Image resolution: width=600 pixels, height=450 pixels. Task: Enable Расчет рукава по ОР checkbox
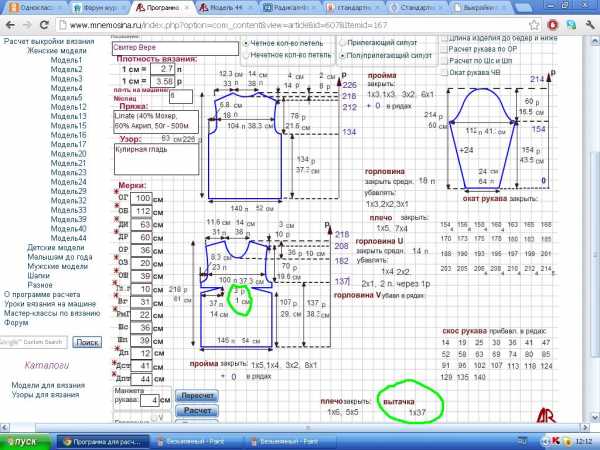pyautogui.click(x=444, y=47)
